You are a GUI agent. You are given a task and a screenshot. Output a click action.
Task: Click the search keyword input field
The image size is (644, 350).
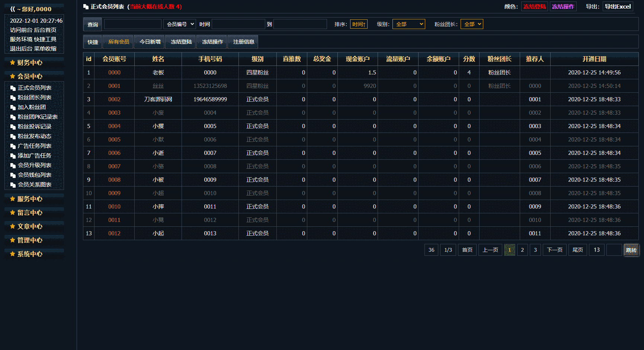coord(133,24)
